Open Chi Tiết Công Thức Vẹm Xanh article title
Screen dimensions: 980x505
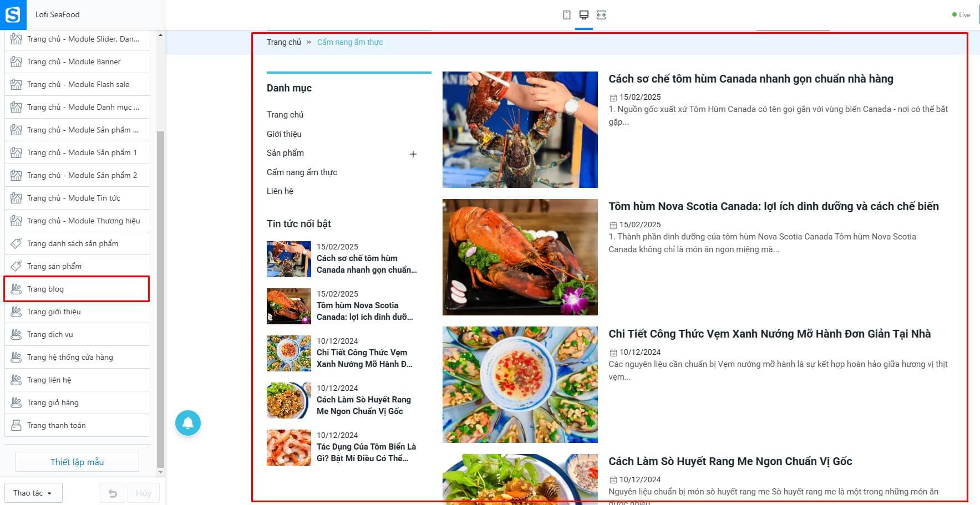coord(770,334)
